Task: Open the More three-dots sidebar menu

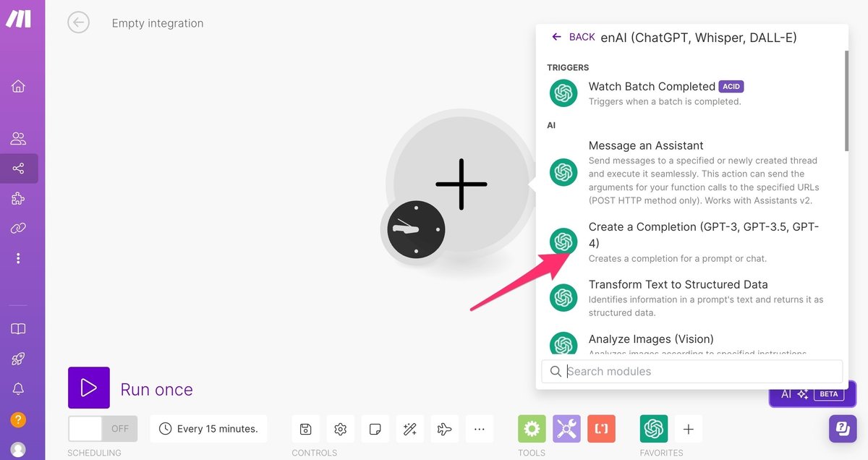Action: pos(18,258)
